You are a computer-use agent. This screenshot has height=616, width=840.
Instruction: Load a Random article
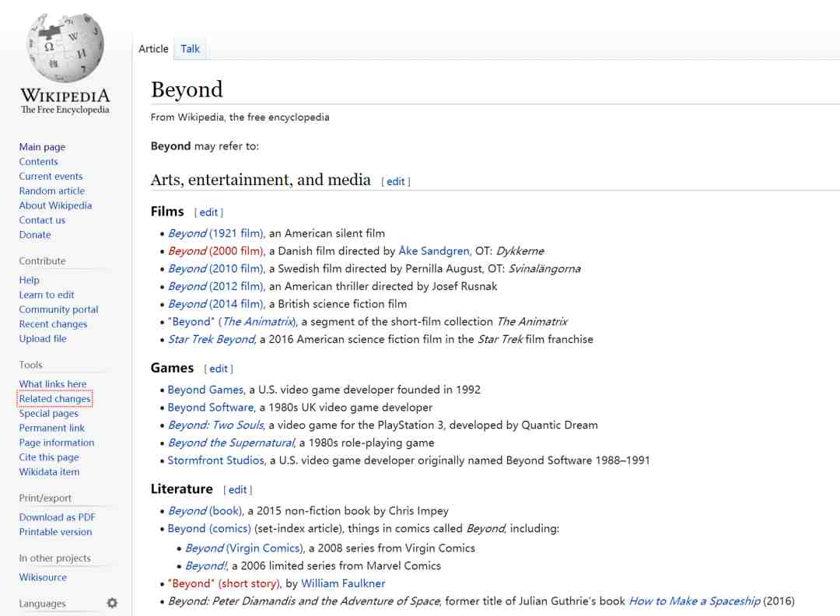point(52,191)
